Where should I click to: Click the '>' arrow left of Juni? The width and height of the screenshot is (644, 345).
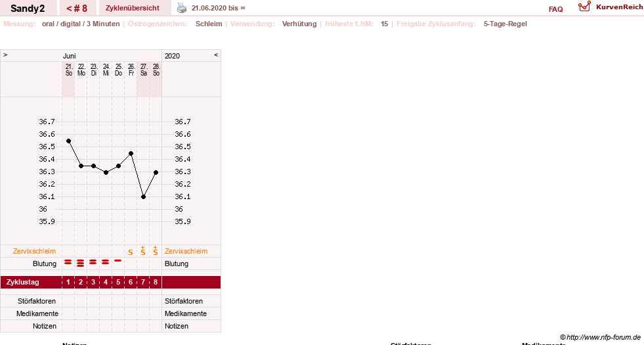(x=5, y=55)
